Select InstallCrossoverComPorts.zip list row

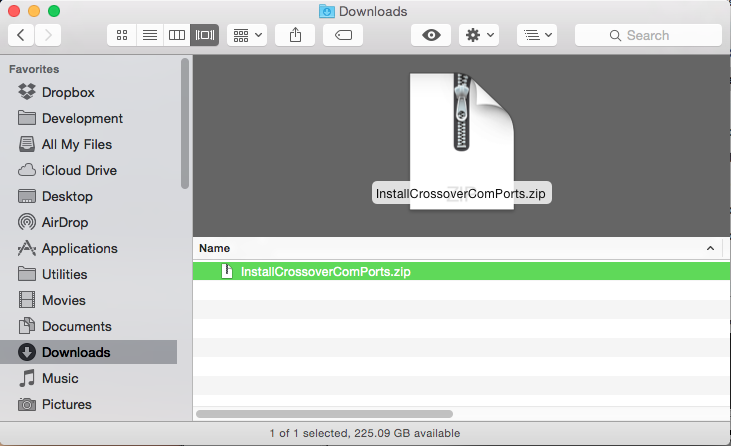pyautogui.click(x=462, y=271)
